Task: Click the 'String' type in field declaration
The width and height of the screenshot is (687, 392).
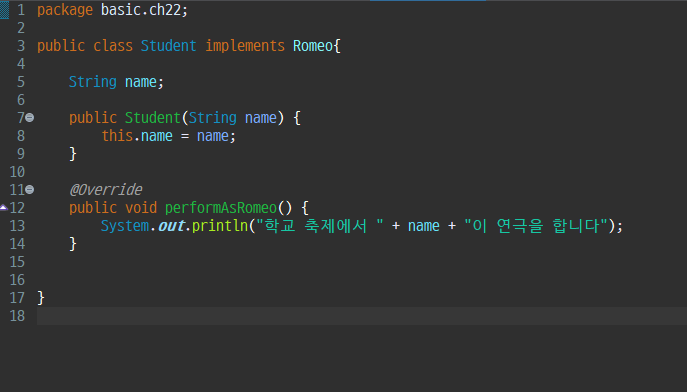Action: coord(93,81)
